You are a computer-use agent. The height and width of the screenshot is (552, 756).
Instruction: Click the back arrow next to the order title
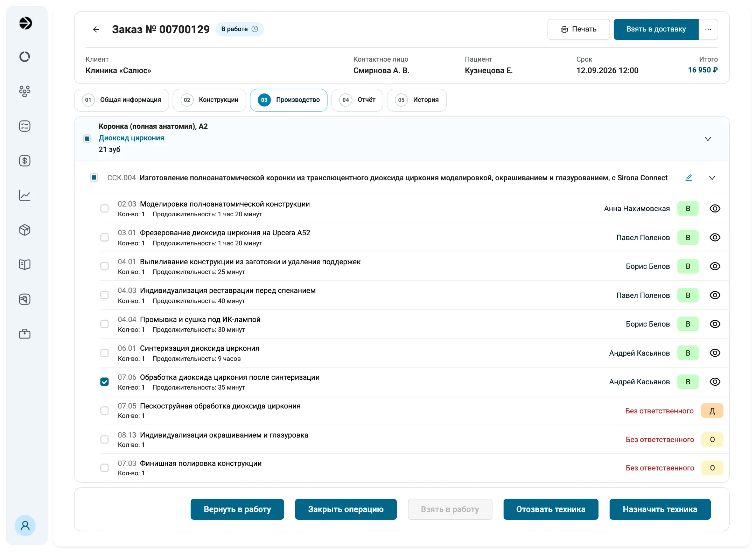point(96,29)
